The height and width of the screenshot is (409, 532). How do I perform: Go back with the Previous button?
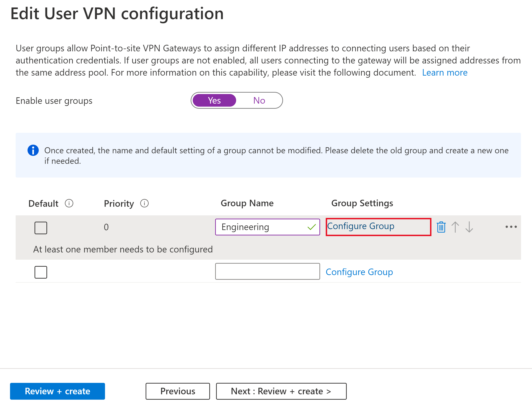178,391
